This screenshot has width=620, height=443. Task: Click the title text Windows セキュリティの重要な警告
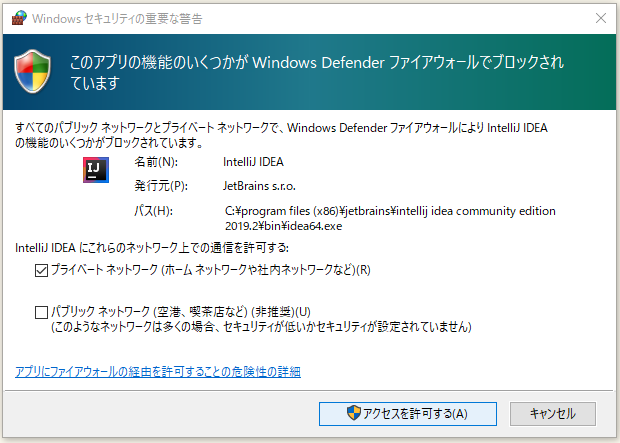click(x=117, y=19)
